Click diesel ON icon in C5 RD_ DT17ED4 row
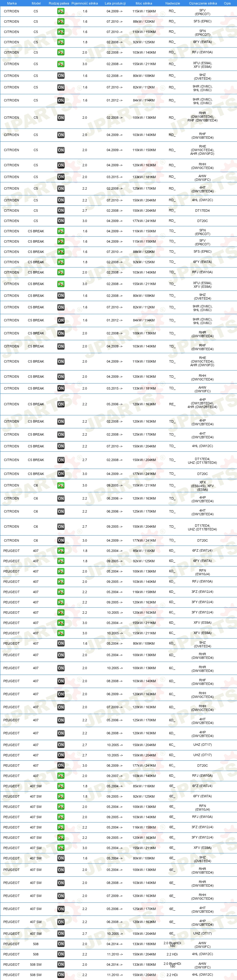This screenshot has height=980, width=237. 61,210
